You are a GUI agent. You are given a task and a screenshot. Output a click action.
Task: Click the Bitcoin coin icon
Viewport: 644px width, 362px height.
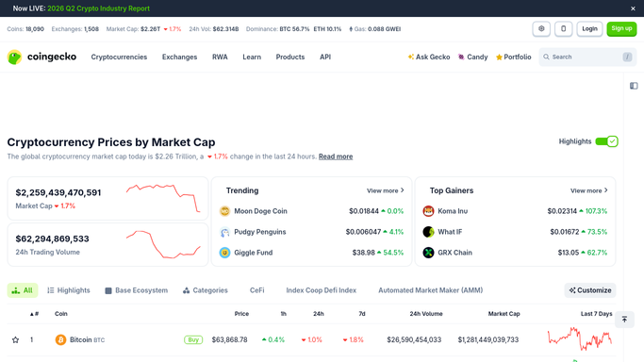click(x=60, y=339)
